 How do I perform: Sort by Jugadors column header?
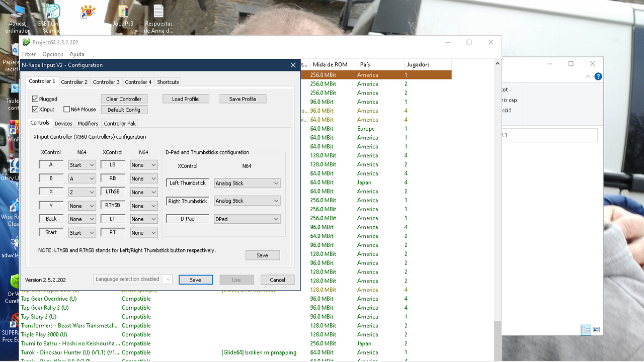[x=428, y=64]
